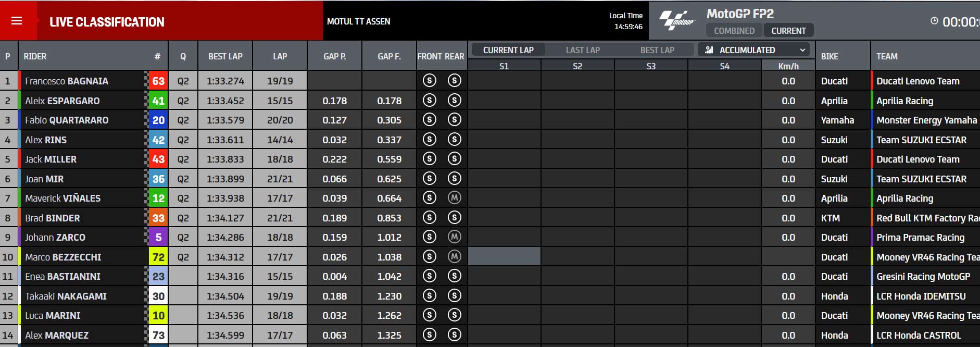Click Quartararo's number 20 badge

[158, 120]
